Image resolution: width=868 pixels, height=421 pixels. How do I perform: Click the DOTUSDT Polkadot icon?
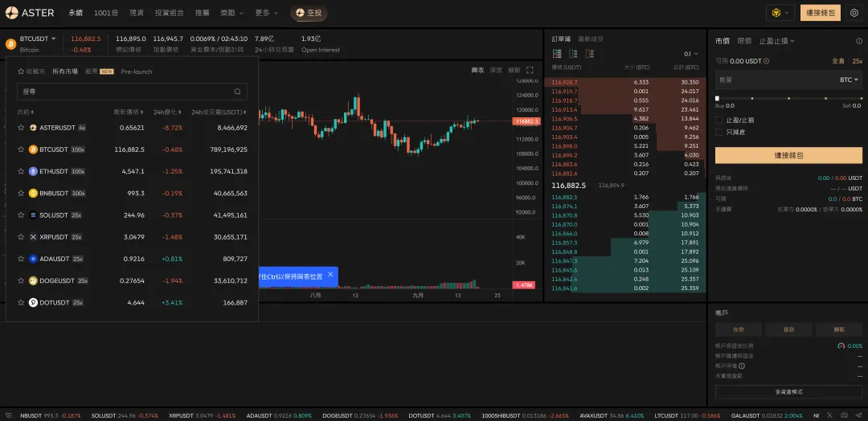[x=33, y=303]
